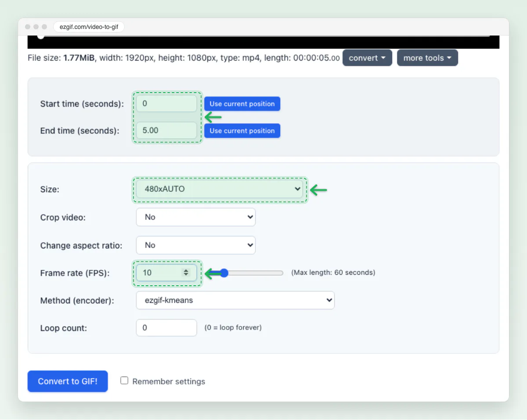Click the Max length: 60 seconds note
The height and width of the screenshot is (420, 527).
pyautogui.click(x=333, y=273)
